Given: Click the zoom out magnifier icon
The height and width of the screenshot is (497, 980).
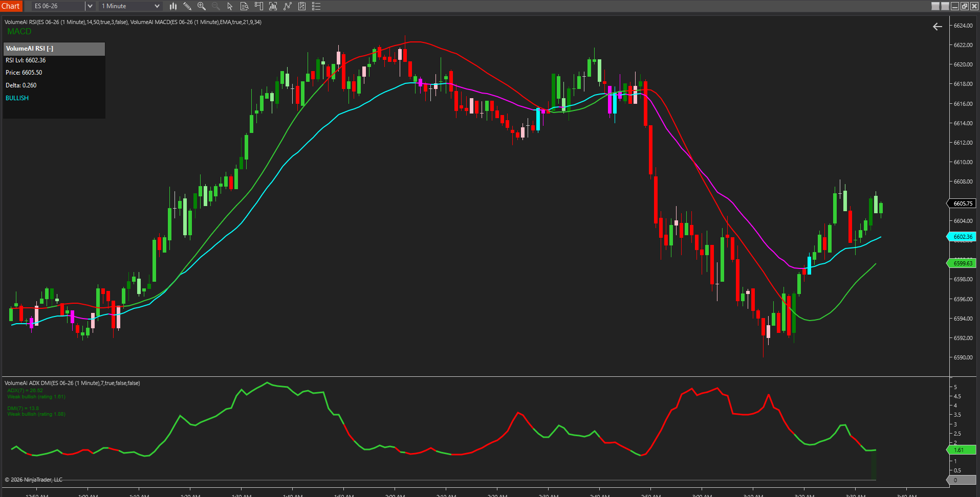Looking at the screenshot, I should pos(216,6).
